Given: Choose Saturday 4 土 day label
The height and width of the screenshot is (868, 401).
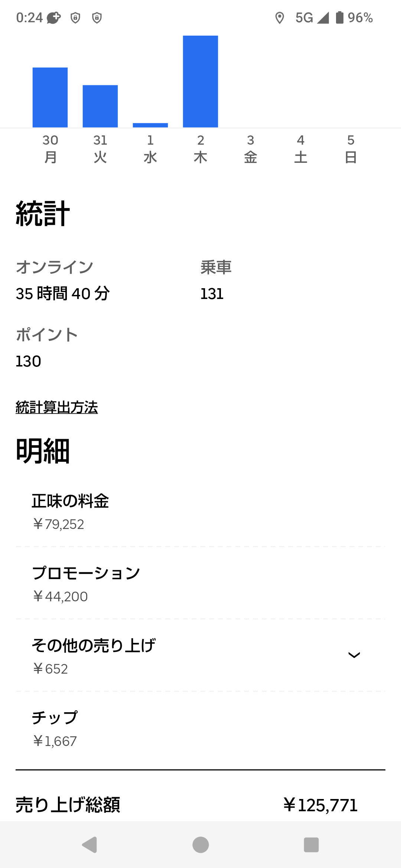Looking at the screenshot, I should point(301,149).
